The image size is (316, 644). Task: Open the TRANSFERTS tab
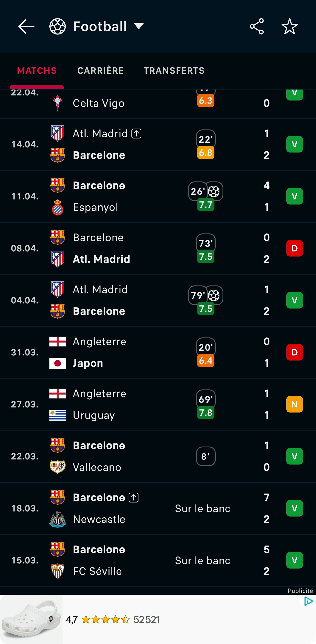[x=174, y=70]
